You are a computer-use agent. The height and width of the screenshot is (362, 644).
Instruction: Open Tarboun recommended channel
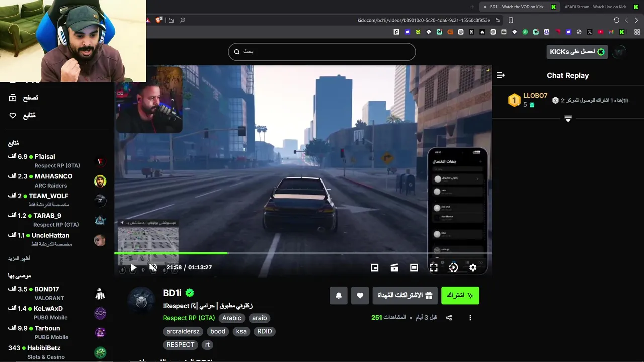(x=57, y=332)
